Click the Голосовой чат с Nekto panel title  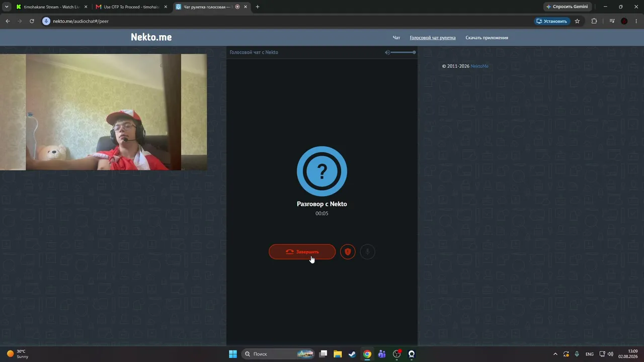(254, 52)
